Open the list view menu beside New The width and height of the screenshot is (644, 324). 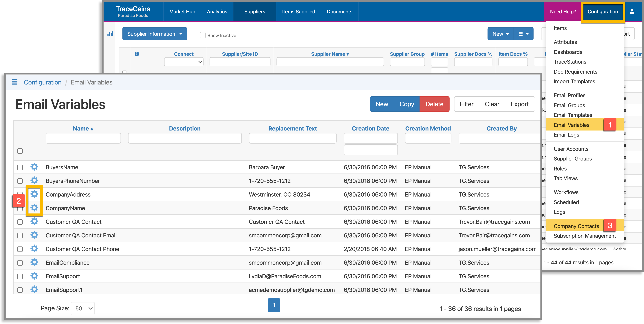point(523,33)
